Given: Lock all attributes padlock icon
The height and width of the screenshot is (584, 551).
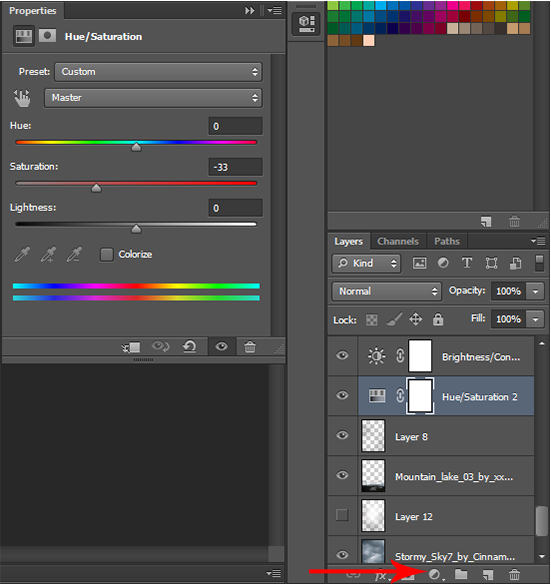Looking at the screenshot, I should tap(438, 319).
